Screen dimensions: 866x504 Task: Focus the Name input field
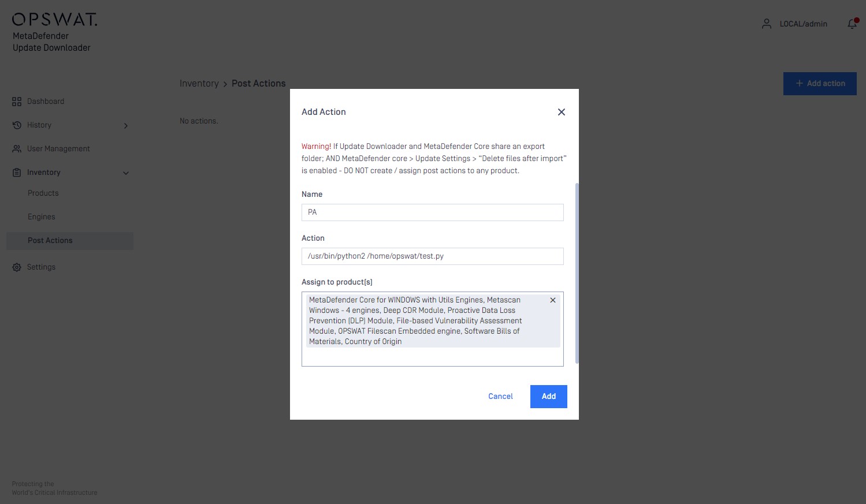pyautogui.click(x=433, y=212)
